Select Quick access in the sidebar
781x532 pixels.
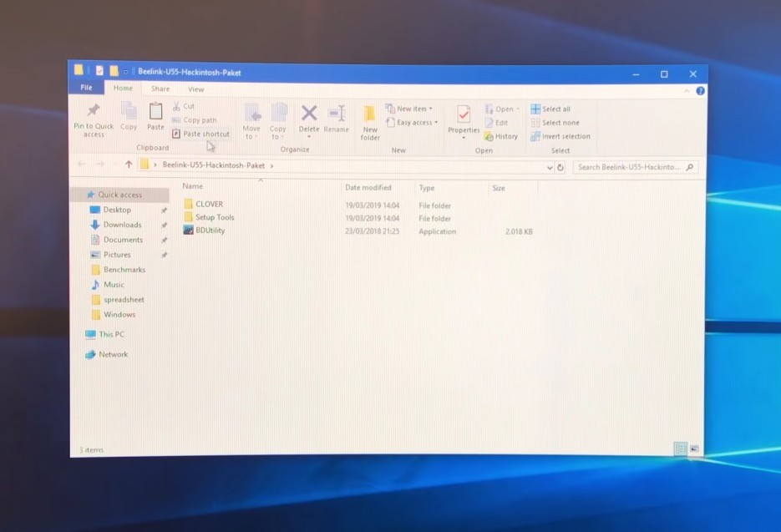coord(120,195)
